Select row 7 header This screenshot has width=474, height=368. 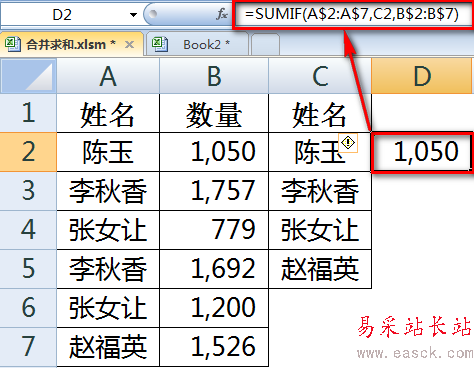pyautogui.click(x=28, y=347)
